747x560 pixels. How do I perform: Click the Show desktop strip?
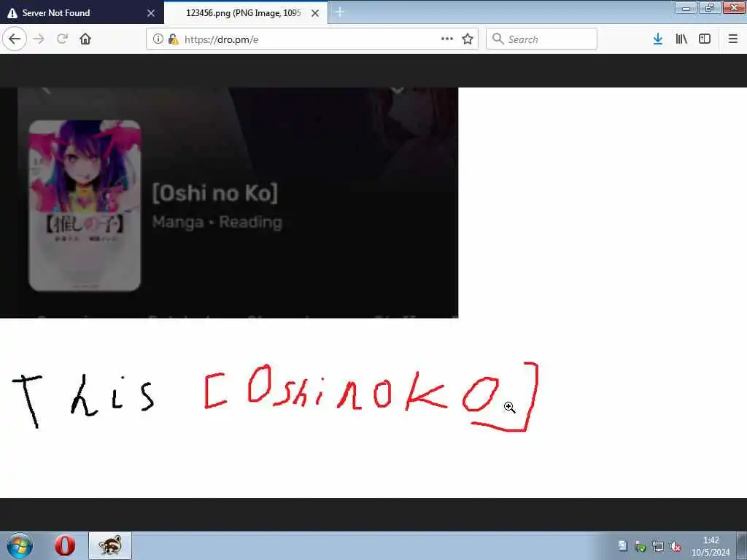pyautogui.click(x=742, y=545)
